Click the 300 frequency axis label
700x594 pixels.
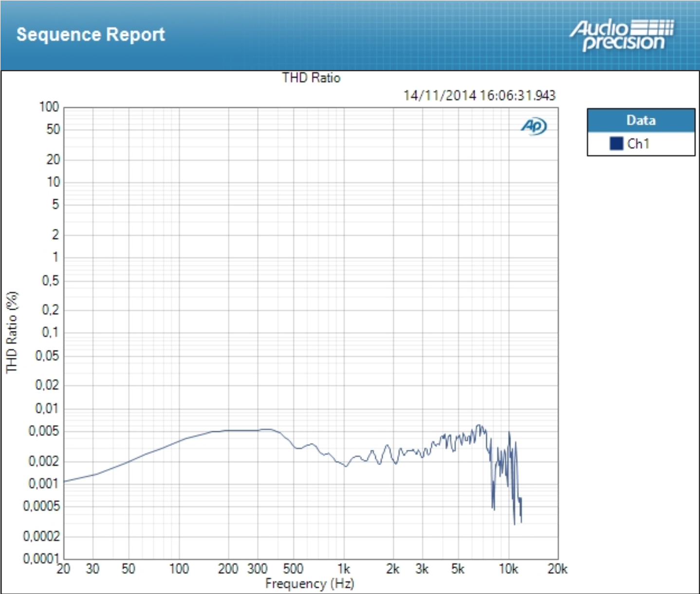[x=258, y=569]
